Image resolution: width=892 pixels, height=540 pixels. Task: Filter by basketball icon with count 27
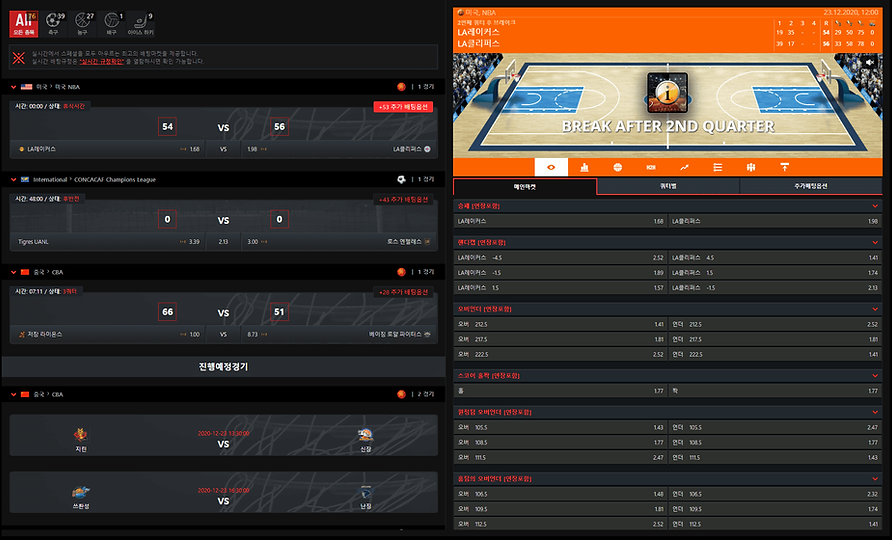[83, 24]
